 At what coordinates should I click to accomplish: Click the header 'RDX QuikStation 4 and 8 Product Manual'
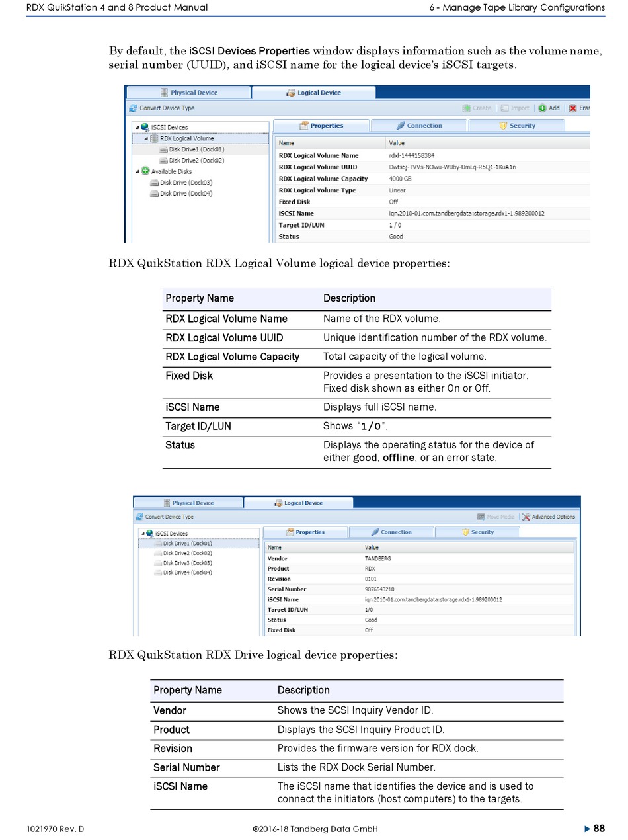tap(117, 8)
